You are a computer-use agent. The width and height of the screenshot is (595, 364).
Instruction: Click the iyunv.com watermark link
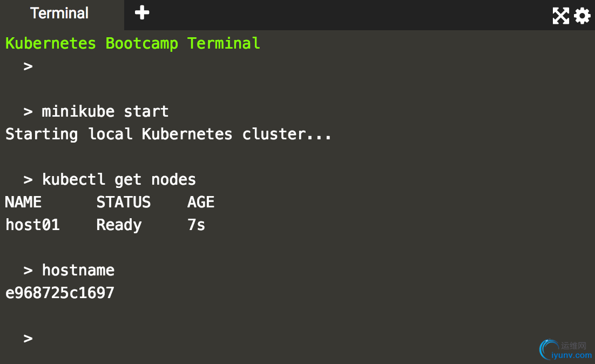[x=571, y=355]
